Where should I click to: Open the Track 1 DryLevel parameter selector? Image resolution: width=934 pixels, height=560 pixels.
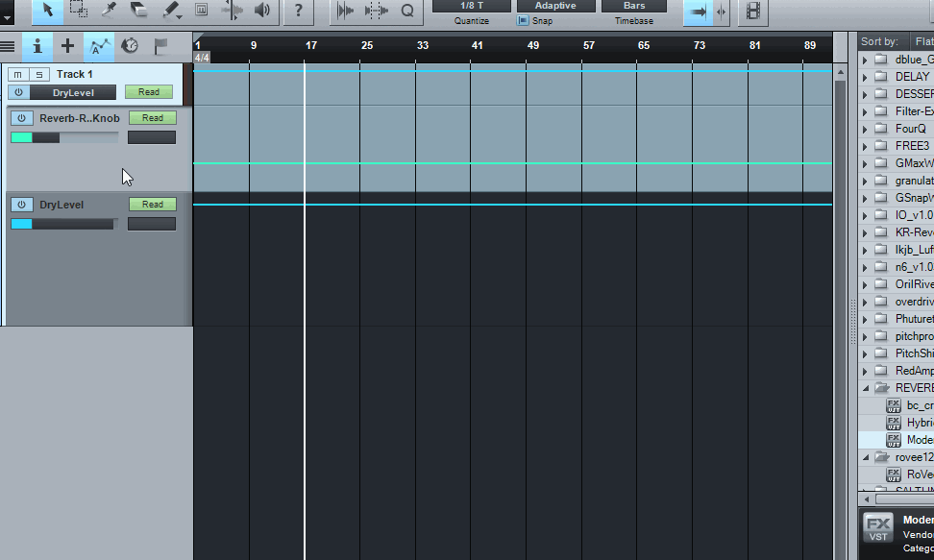tap(72, 92)
